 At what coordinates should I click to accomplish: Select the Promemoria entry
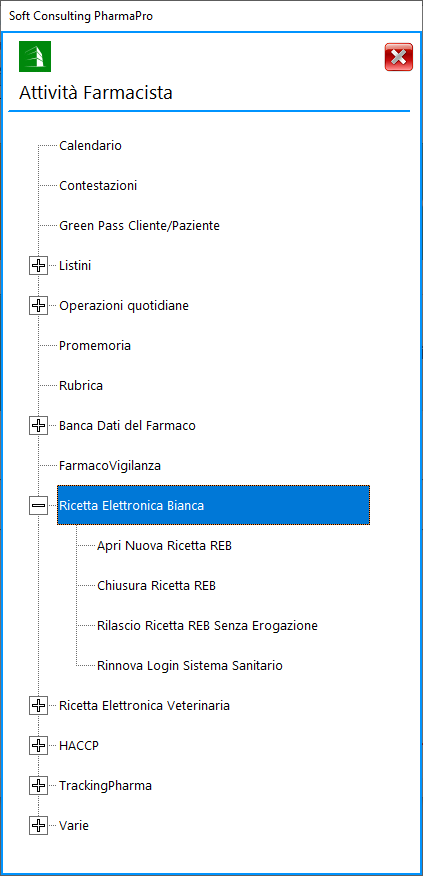95,346
